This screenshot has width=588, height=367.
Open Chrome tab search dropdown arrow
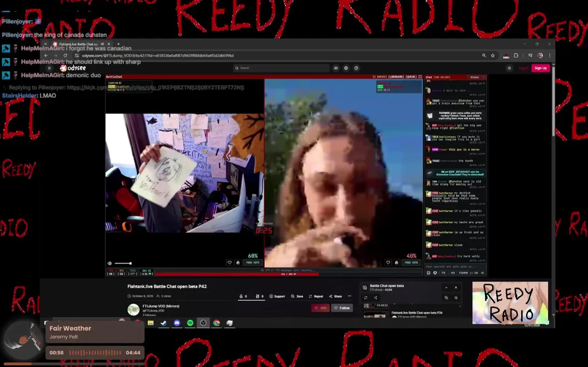tap(45, 44)
